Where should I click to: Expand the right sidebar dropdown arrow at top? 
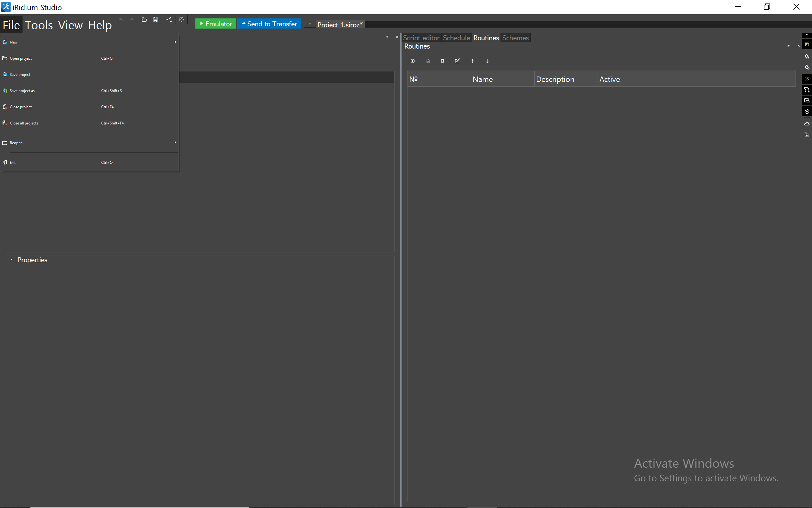pyautogui.click(x=807, y=35)
